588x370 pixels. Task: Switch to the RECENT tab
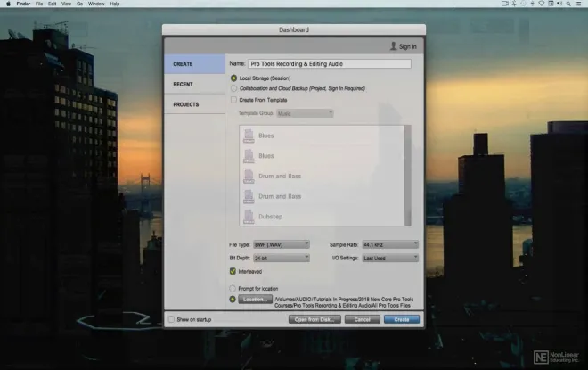[194, 84]
